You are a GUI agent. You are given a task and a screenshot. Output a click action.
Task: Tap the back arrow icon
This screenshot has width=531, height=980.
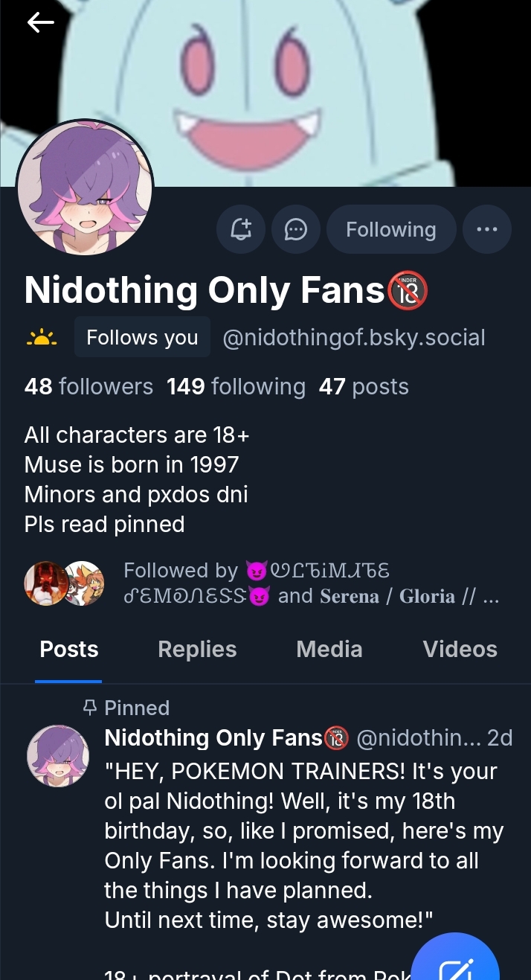tap(40, 23)
